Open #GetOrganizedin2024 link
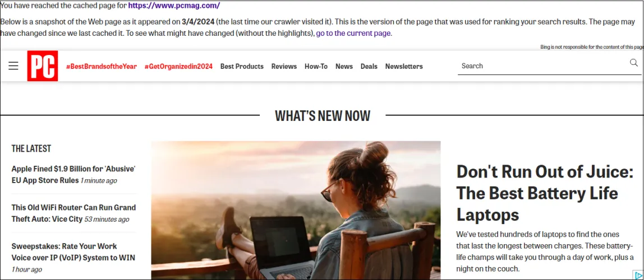This screenshot has width=644, height=280. pyautogui.click(x=178, y=67)
